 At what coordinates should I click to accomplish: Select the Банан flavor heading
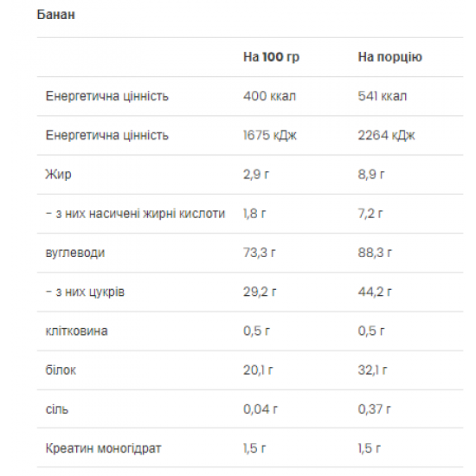(x=56, y=15)
